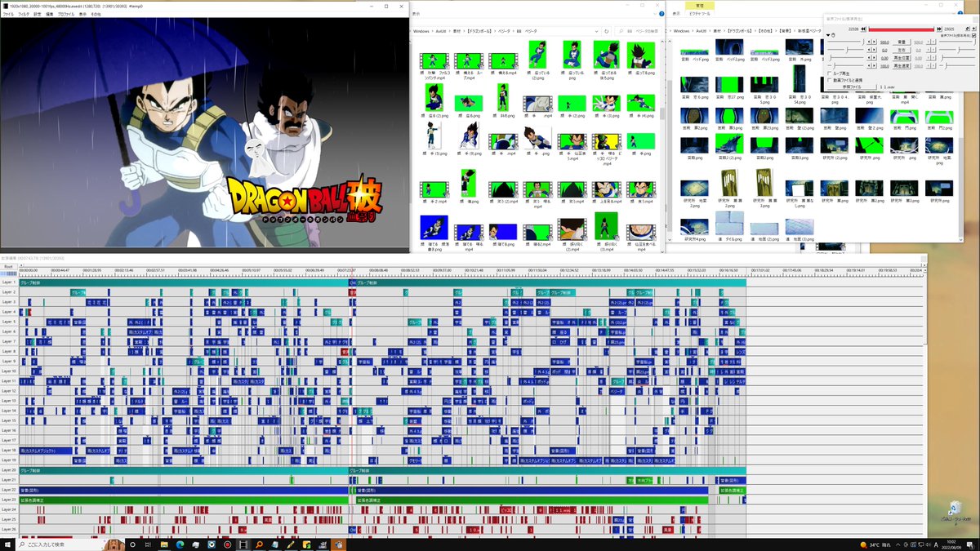Open the film strip app on taskbar
The image size is (980, 551).
point(243,544)
